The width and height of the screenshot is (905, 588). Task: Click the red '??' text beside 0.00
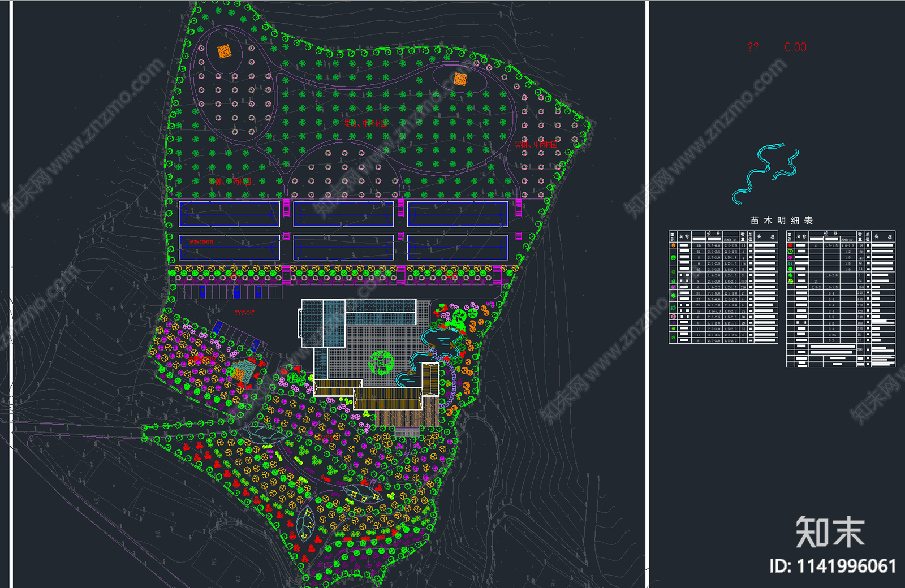pos(753,47)
